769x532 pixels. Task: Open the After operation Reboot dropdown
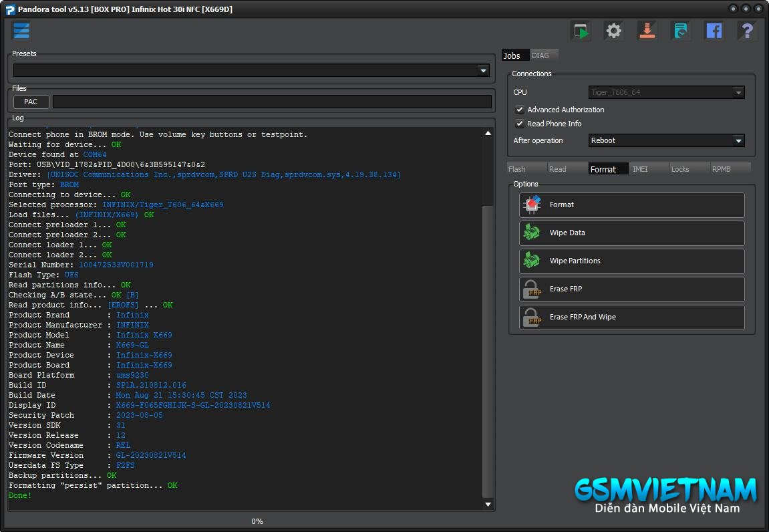(667, 140)
